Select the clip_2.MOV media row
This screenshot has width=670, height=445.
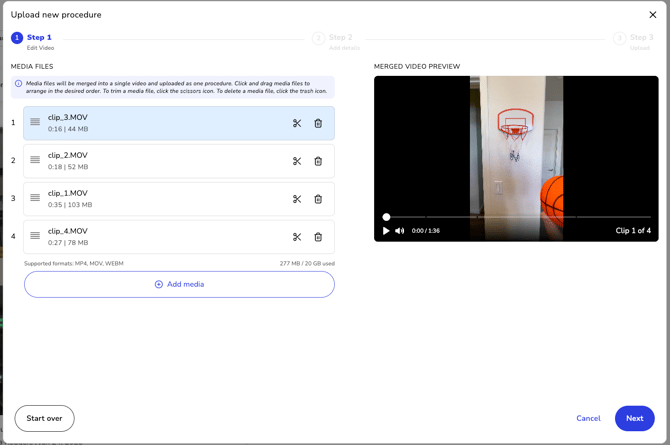click(160, 161)
